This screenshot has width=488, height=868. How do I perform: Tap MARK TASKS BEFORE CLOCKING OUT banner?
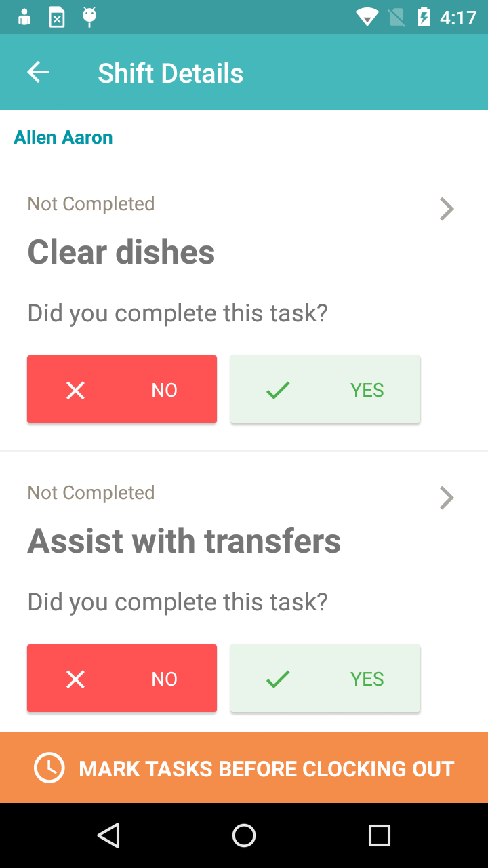(x=244, y=768)
